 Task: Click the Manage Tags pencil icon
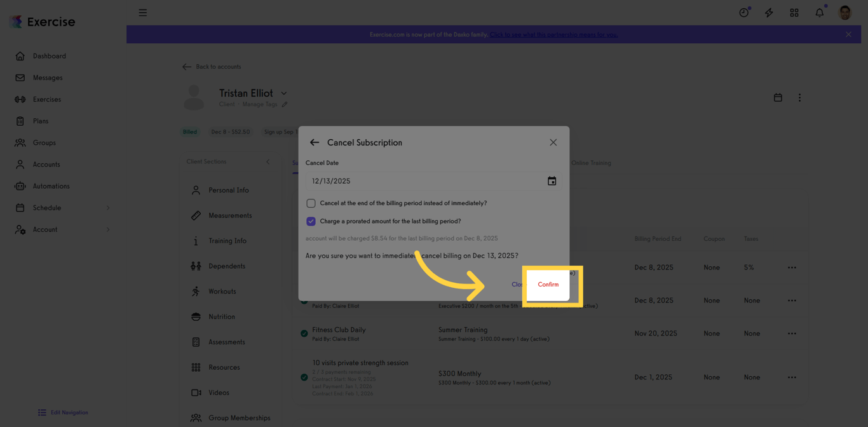point(284,104)
